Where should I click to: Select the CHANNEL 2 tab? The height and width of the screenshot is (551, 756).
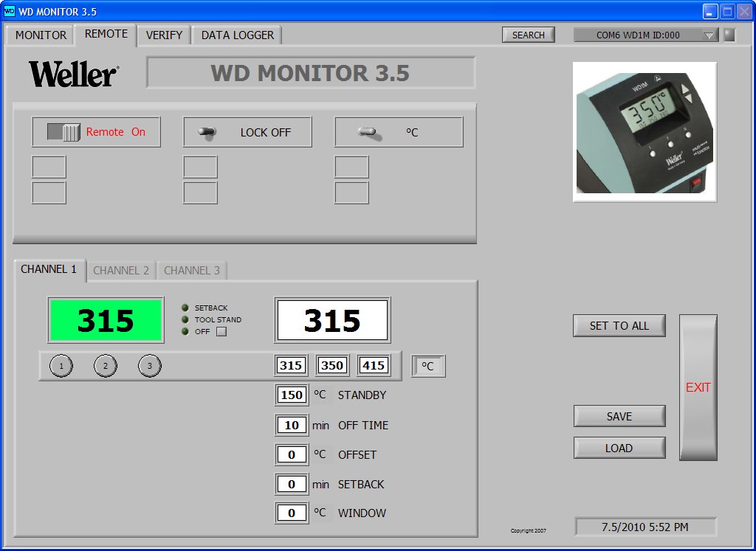coord(121,270)
